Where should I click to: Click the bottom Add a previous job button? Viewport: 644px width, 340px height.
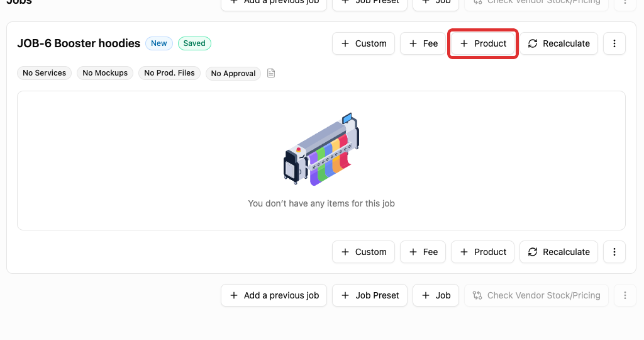[274, 295]
